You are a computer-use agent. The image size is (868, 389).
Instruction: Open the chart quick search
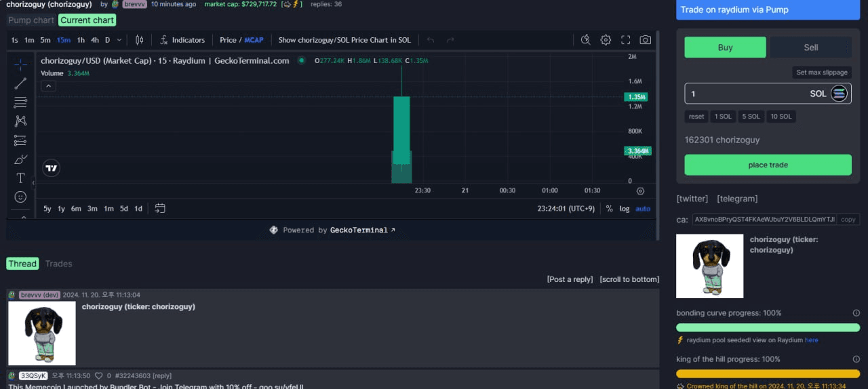(x=586, y=40)
